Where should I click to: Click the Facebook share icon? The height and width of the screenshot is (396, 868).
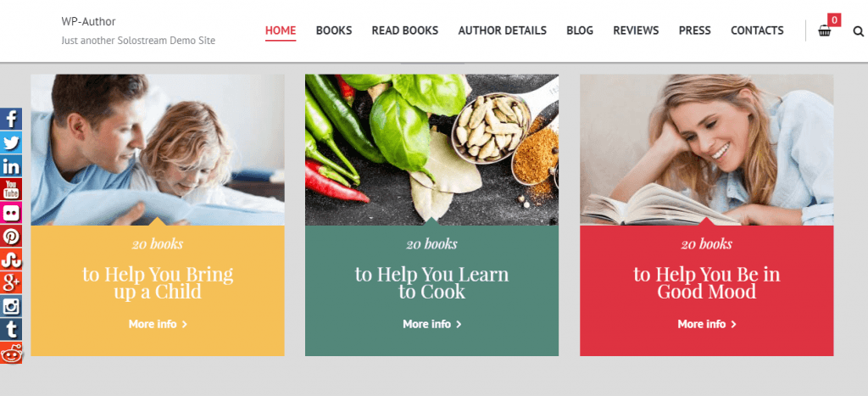(x=11, y=119)
